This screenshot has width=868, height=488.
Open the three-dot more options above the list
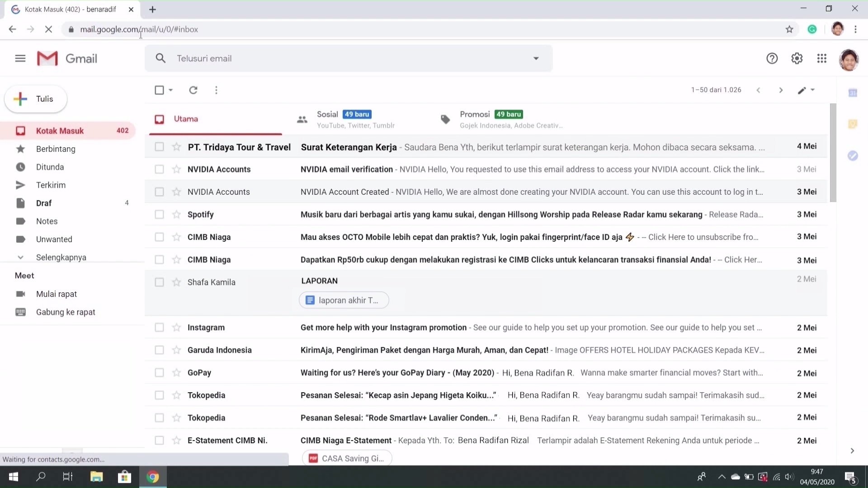(x=216, y=90)
